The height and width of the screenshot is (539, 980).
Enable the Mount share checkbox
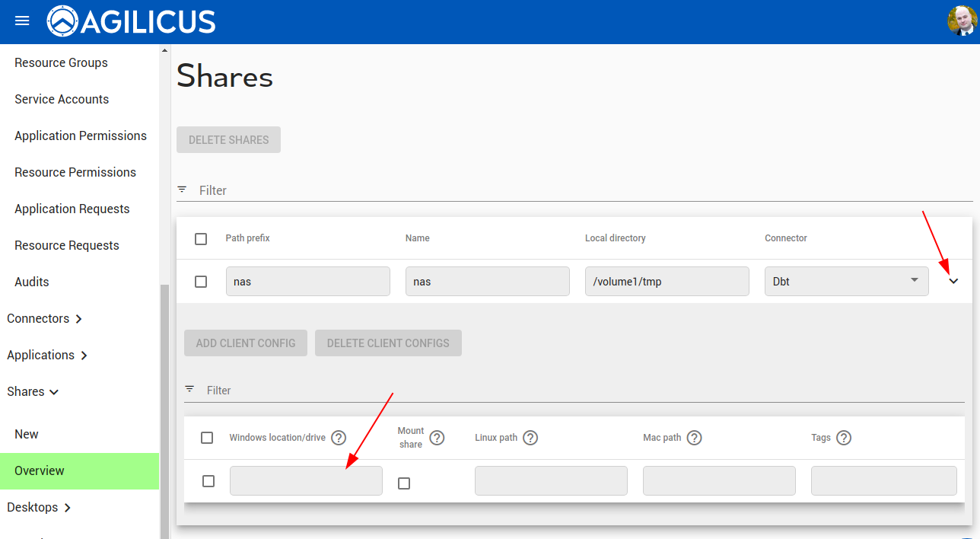[x=404, y=483]
